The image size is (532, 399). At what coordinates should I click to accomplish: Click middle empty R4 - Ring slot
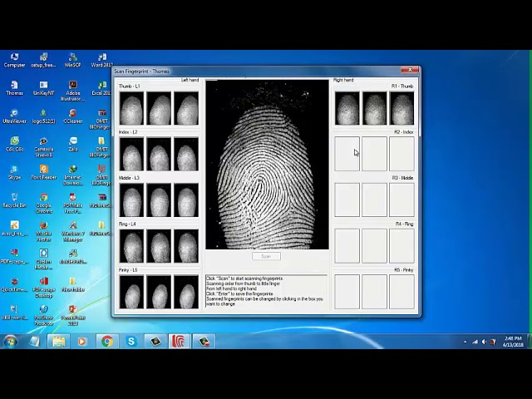[x=375, y=246]
